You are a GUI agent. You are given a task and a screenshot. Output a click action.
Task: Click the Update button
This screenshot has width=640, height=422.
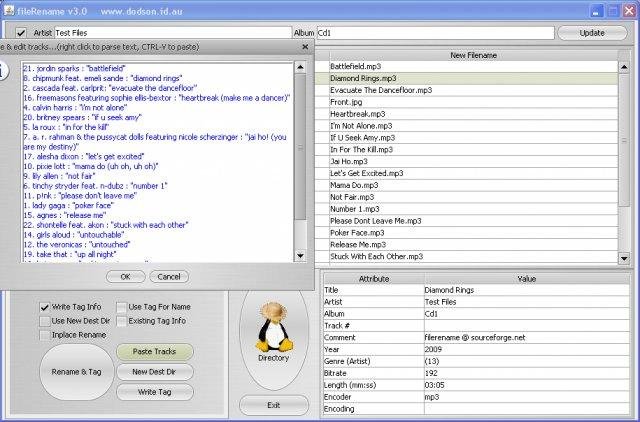coord(592,33)
